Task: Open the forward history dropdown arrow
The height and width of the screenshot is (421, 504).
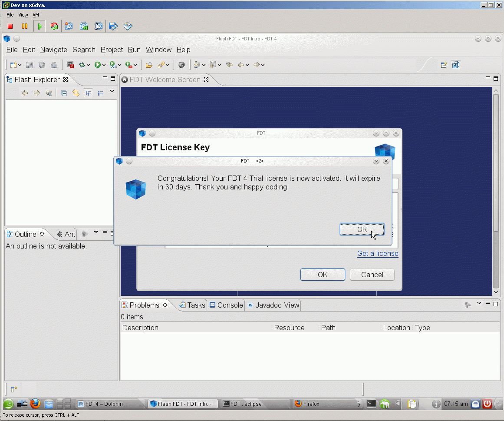Action: click(263, 65)
